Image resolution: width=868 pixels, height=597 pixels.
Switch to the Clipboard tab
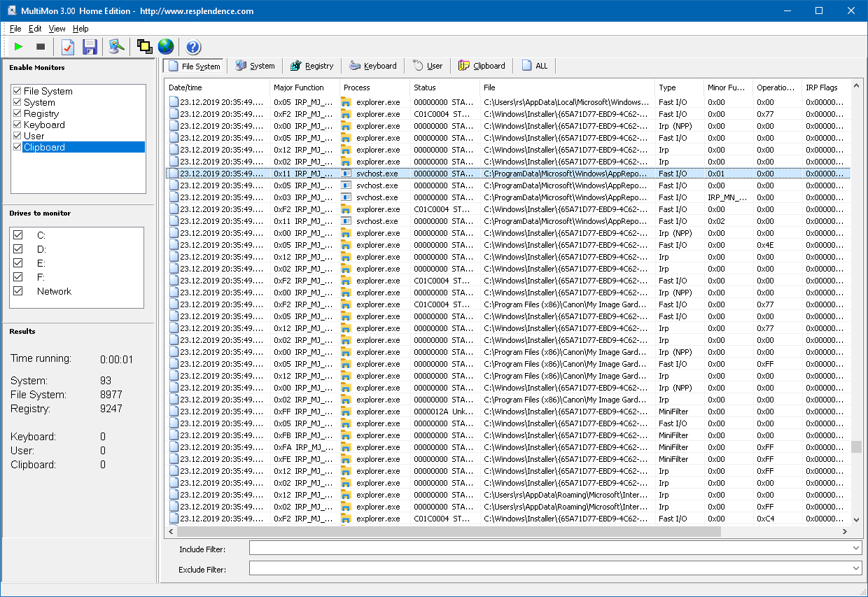(x=482, y=66)
